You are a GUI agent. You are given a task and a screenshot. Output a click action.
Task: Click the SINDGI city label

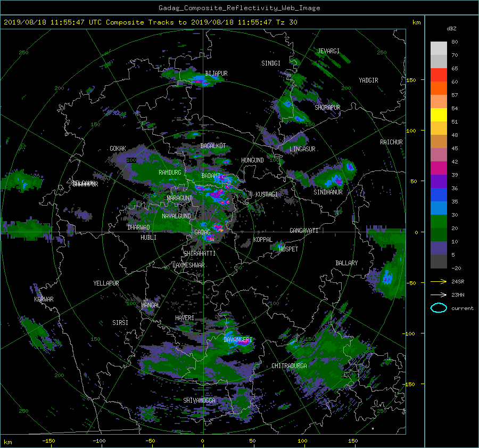(271, 63)
